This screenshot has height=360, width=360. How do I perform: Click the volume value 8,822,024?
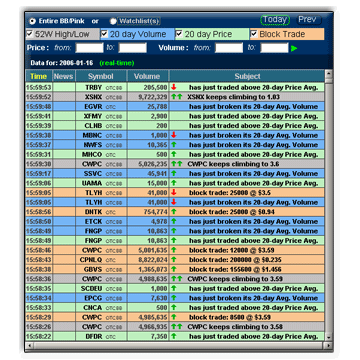(153, 260)
